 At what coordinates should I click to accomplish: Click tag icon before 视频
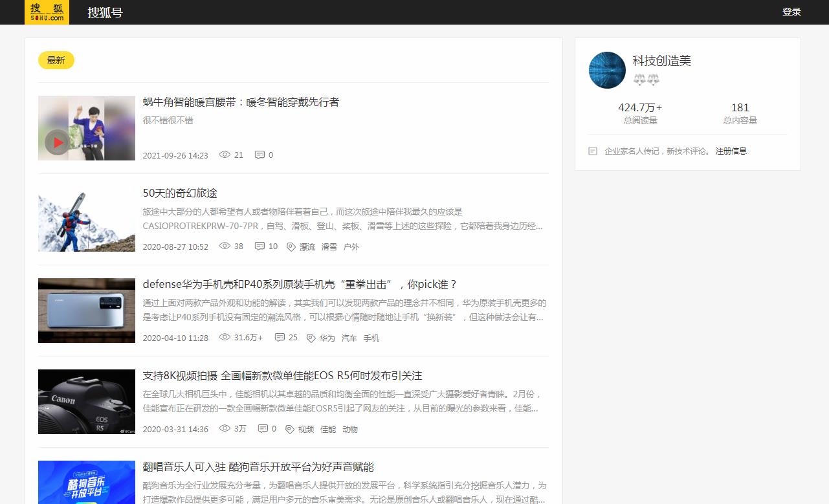coord(290,429)
